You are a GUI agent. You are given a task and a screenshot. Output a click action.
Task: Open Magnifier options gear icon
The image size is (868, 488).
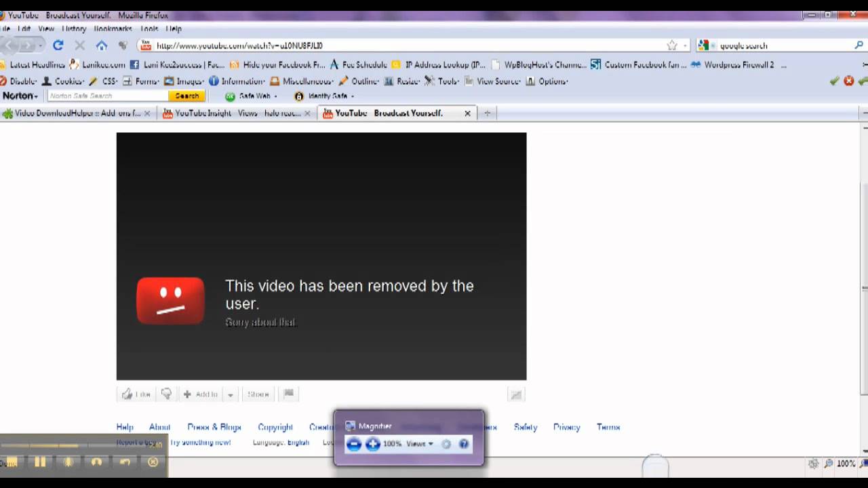(x=446, y=444)
